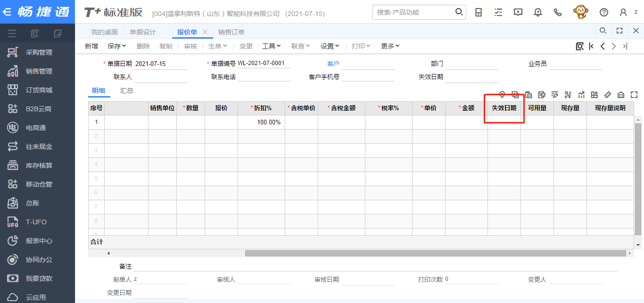The width and height of the screenshot is (644, 303).
Task: Click the 客户 link label
Action: point(333,64)
